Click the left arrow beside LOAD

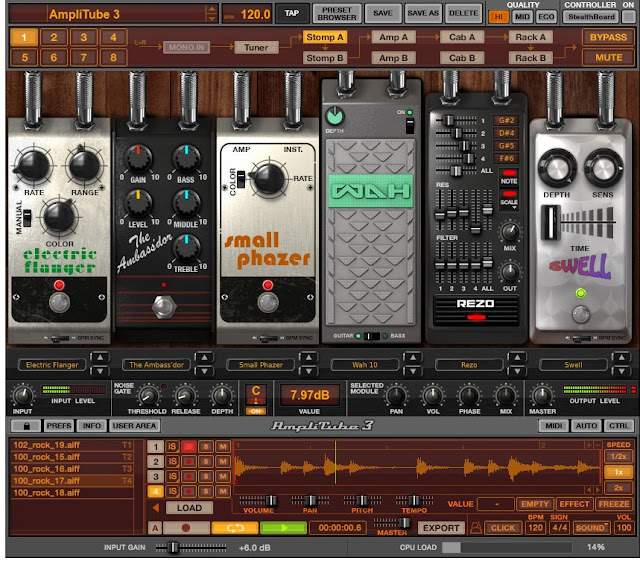click(x=156, y=508)
